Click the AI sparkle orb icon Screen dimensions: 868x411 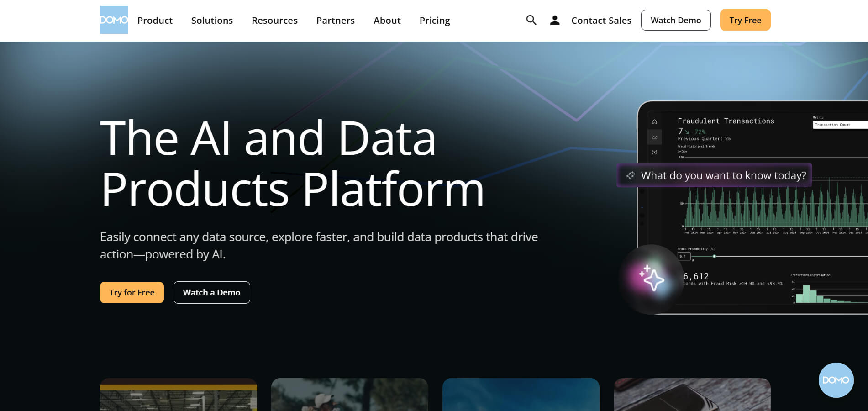(651, 279)
